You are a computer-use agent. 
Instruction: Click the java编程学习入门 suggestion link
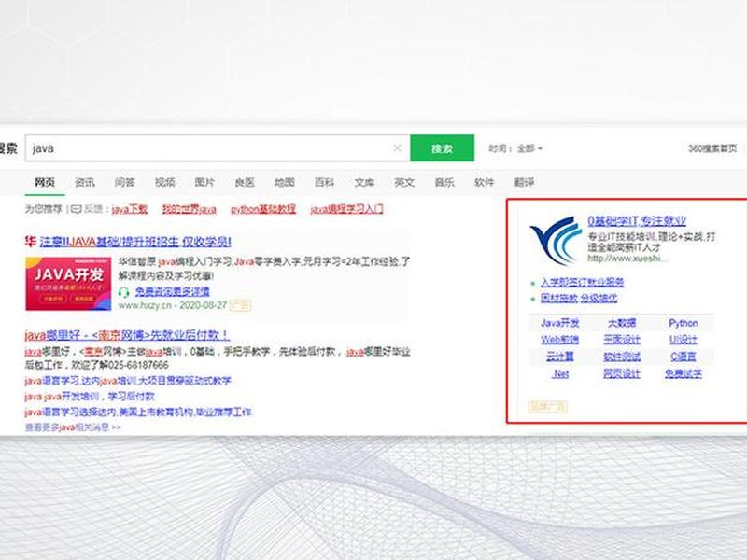[x=346, y=209]
